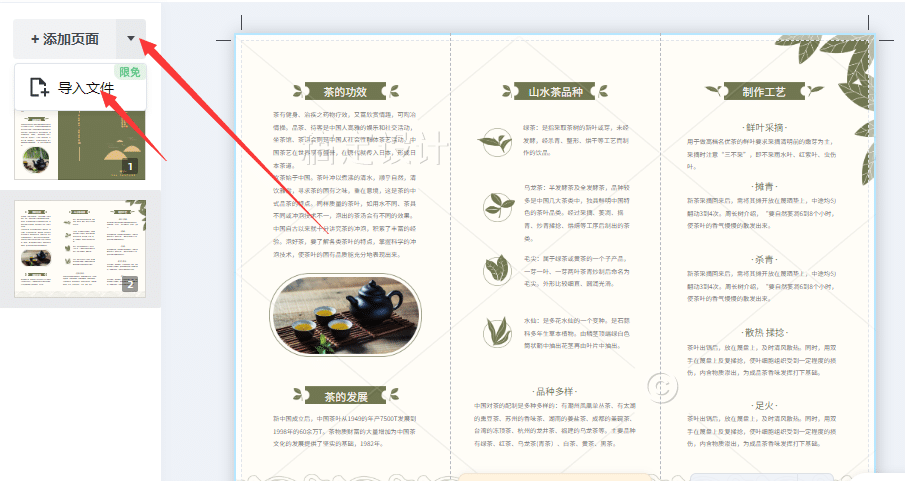Viewport: 905px width, 481px height.
Task: Click the 品种多样 subheading
Action: pyautogui.click(x=555, y=391)
